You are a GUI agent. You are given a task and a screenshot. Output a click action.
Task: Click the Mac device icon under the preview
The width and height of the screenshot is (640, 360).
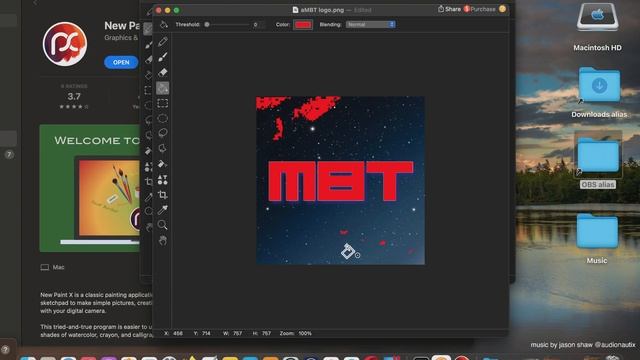tap(44, 267)
